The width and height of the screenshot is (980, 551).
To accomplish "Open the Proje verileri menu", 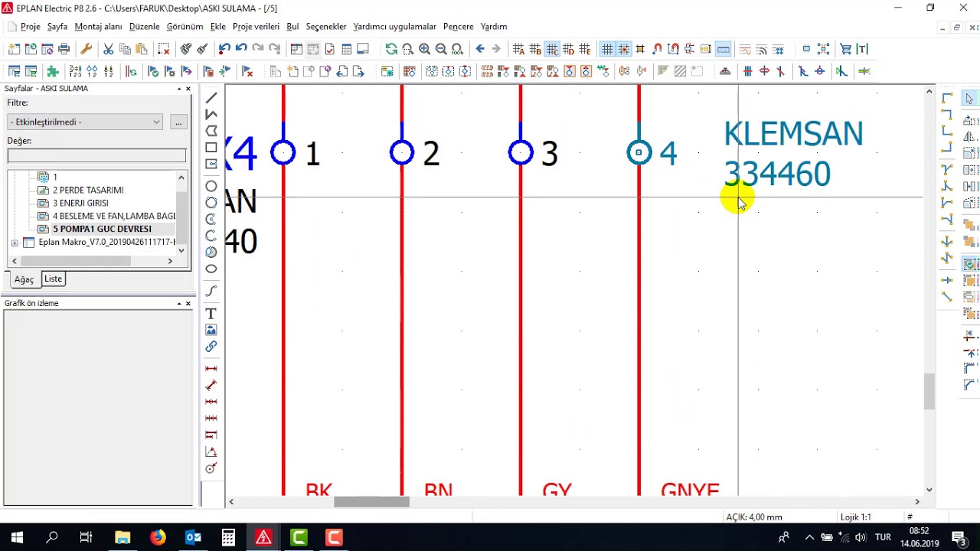I will pyautogui.click(x=256, y=27).
